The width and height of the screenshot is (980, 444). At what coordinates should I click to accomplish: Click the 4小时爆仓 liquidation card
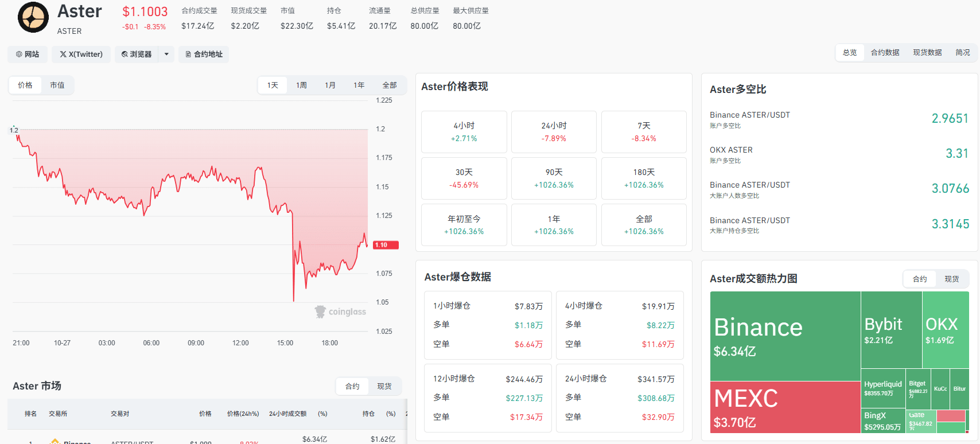coord(620,325)
